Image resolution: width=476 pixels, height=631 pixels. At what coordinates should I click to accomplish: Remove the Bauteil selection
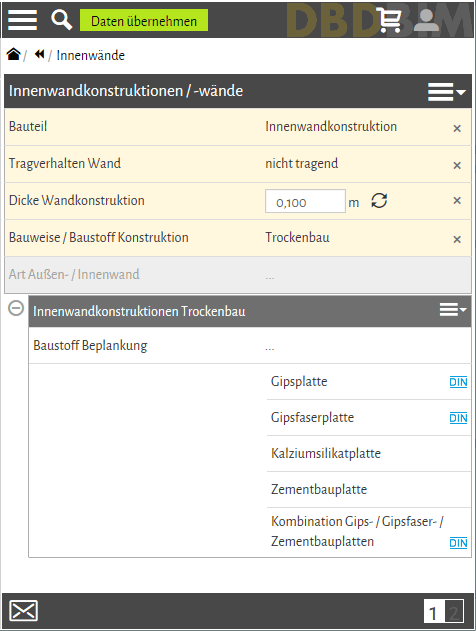(x=457, y=128)
